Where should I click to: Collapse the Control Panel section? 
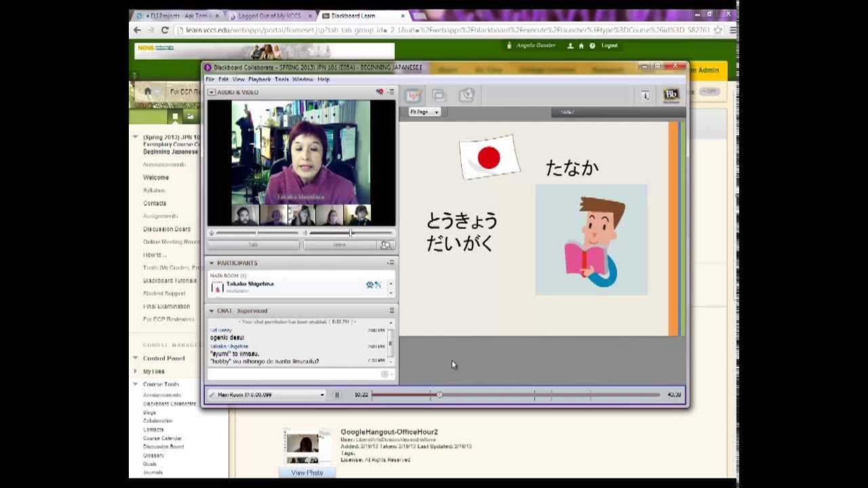pyautogui.click(x=135, y=358)
